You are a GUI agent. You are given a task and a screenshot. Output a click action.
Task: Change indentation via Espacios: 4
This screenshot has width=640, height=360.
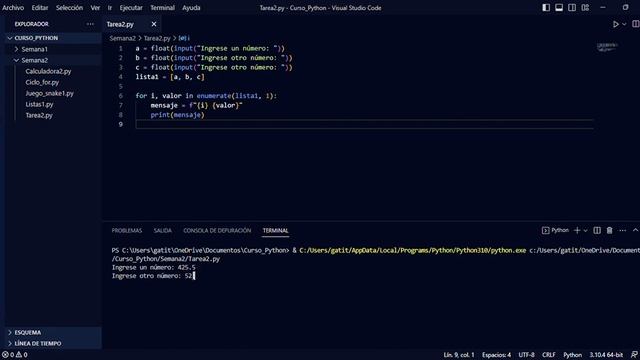496,355
